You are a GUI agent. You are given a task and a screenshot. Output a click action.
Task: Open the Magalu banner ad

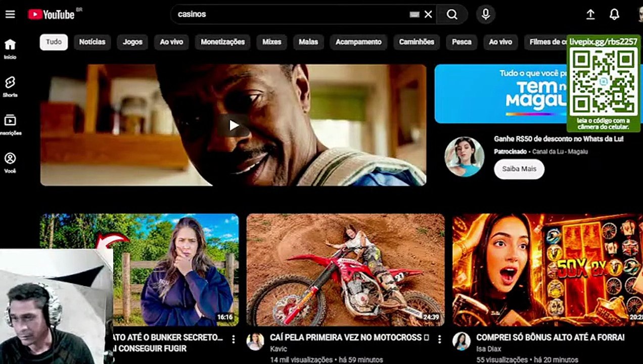coord(500,94)
